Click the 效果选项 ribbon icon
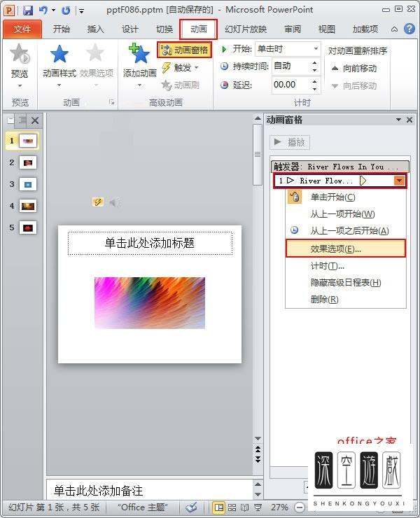 96,65
